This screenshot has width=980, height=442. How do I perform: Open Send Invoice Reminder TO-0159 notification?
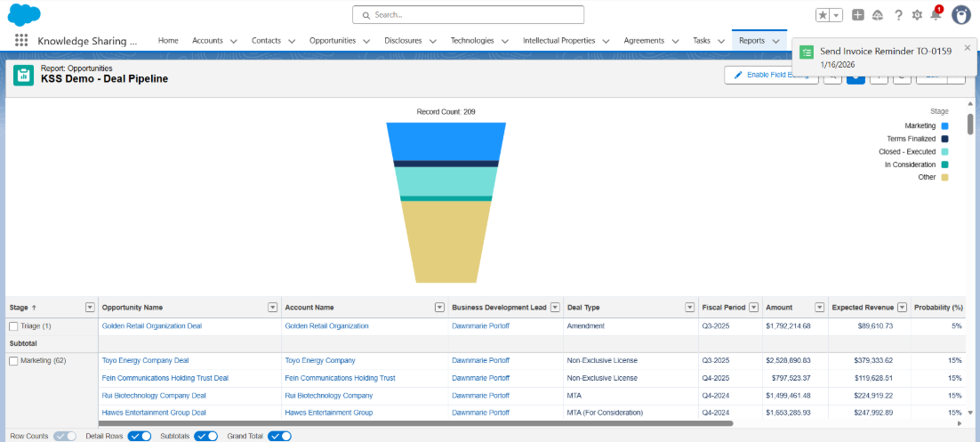pyautogui.click(x=886, y=52)
